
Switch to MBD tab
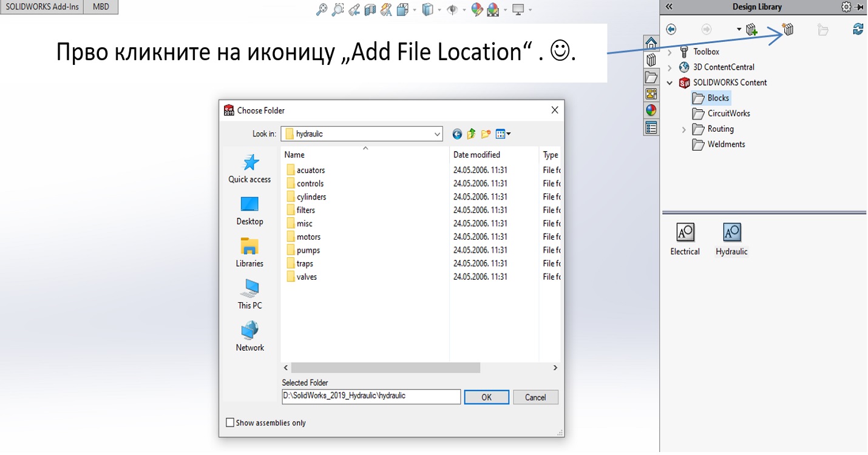click(x=101, y=7)
